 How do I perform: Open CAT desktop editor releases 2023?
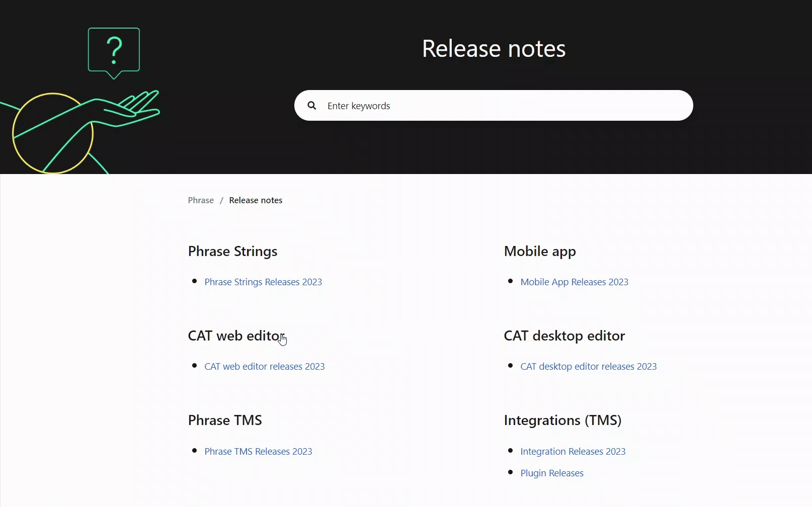tap(589, 367)
